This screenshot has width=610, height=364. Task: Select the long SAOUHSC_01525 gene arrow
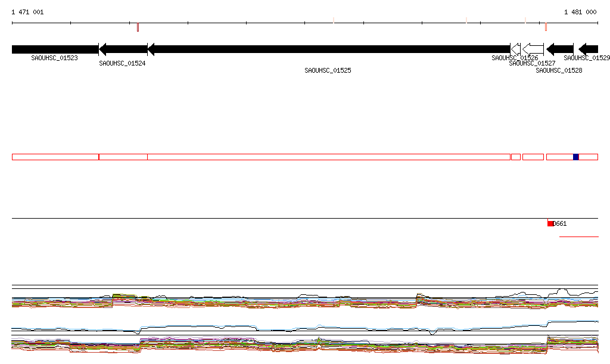[329, 49]
